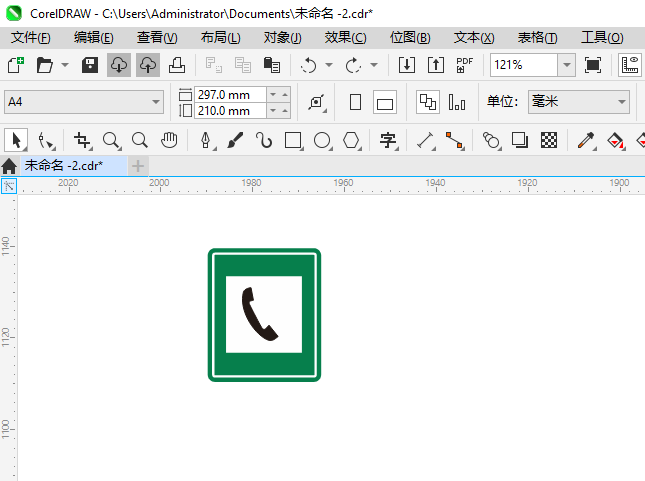Select the Connector tool
Viewport: 645px width, 481px height.
(x=455, y=140)
